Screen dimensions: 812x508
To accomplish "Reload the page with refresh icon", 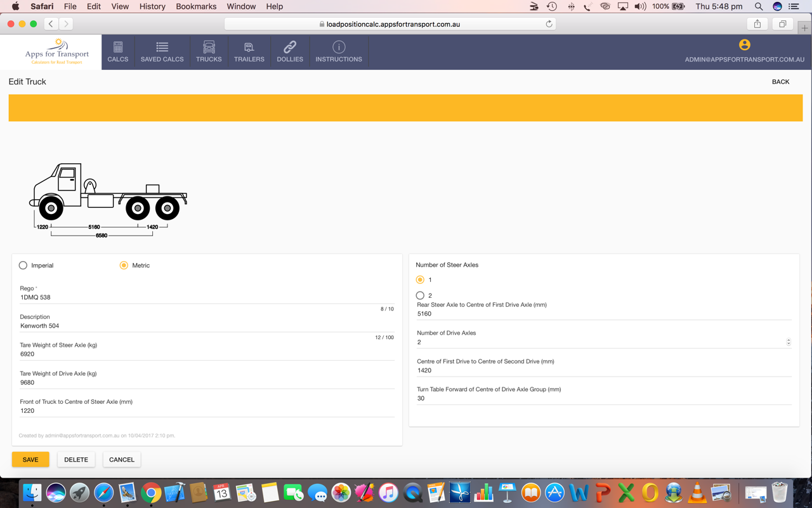I will click(549, 24).
